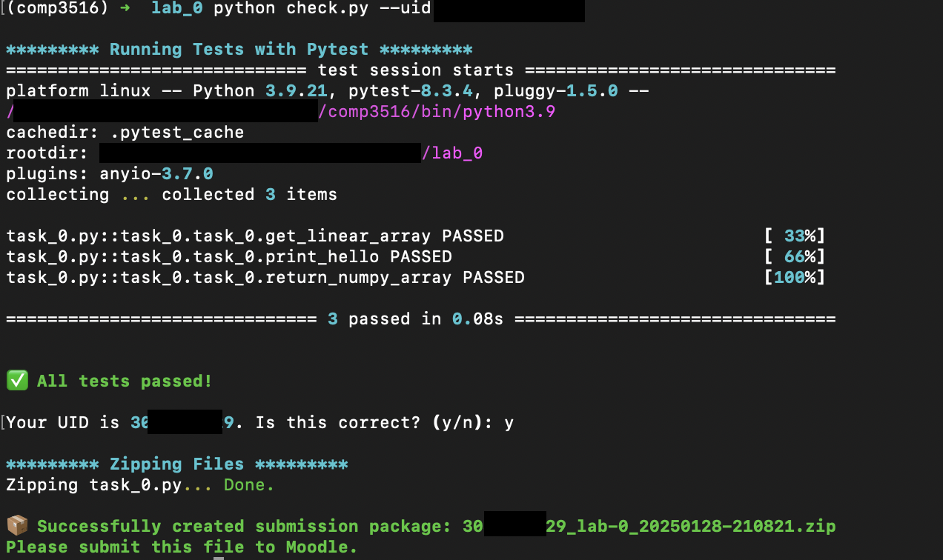Select the get_linear_array test result line
The height and width of the screenshot is (560, 943).
[x=255, y=236]
